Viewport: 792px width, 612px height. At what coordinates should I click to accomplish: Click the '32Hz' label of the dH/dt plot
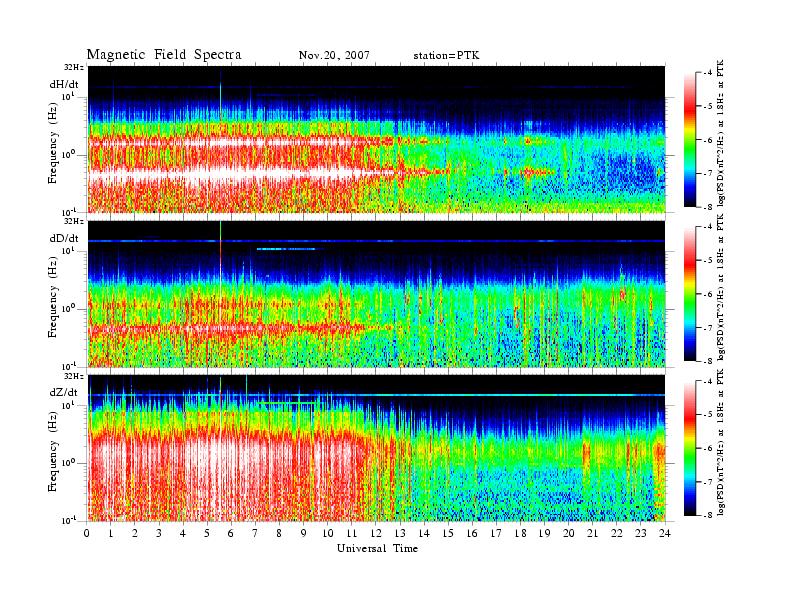pos(74,67)
